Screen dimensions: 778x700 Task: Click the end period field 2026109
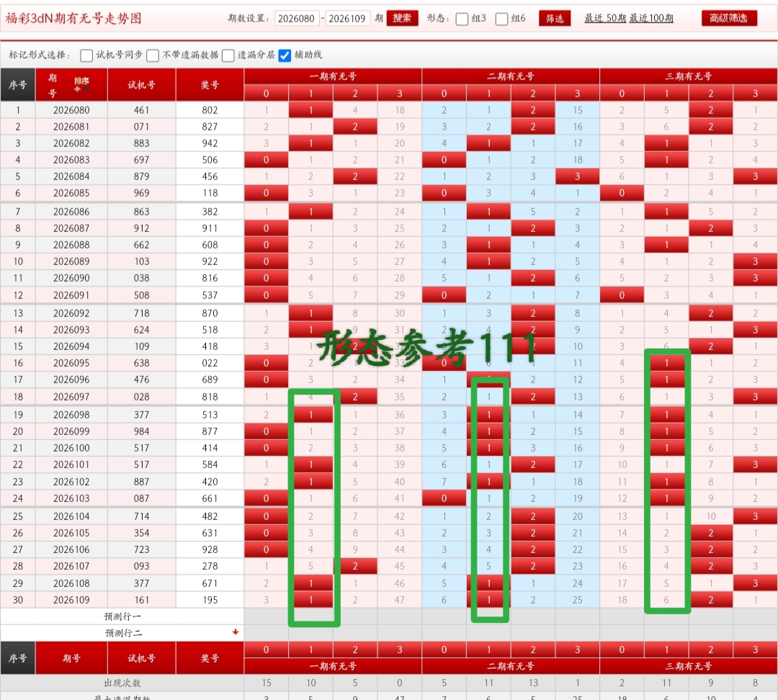pos(349,19)
